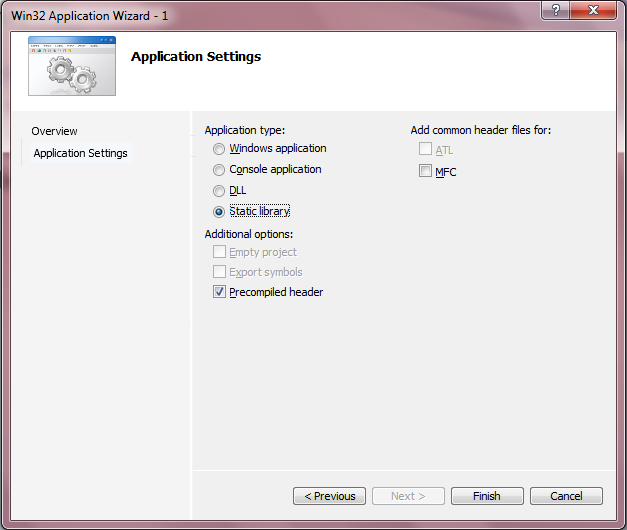
Task: Click the 'Application type:' label
Action: [x=245, y=130]
